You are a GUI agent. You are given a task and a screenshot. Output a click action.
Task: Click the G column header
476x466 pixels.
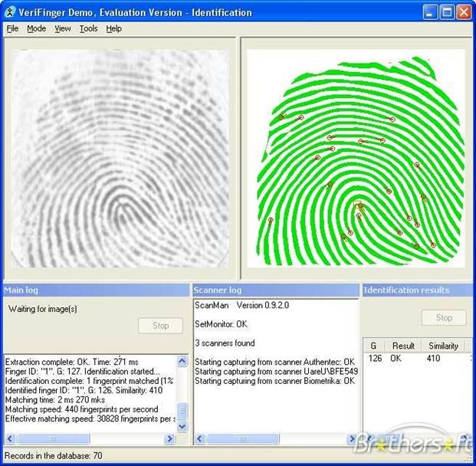(x=374, y=346)
